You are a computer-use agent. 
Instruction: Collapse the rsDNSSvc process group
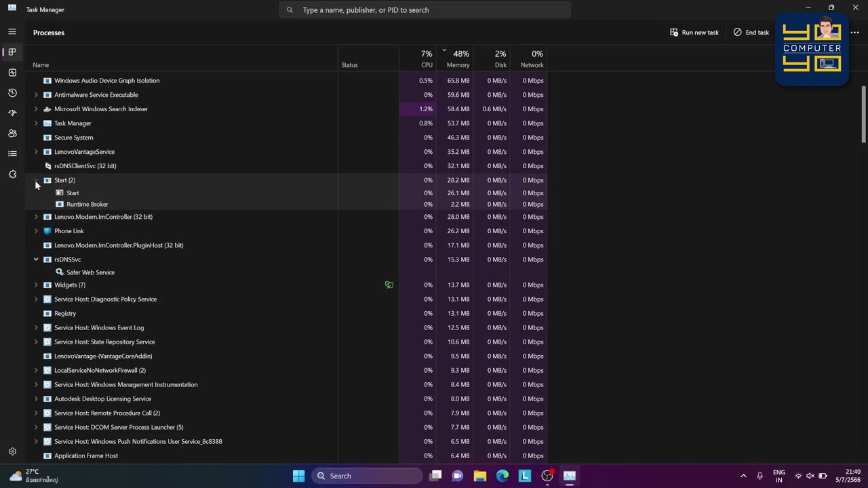click(x=36, y=260)
